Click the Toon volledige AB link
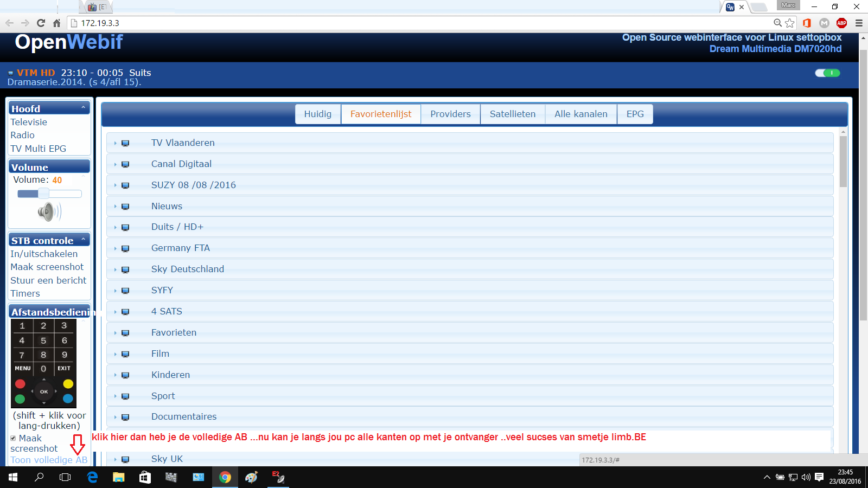The width and height of the screenshot is (868, 488). [x=49, y=460]
